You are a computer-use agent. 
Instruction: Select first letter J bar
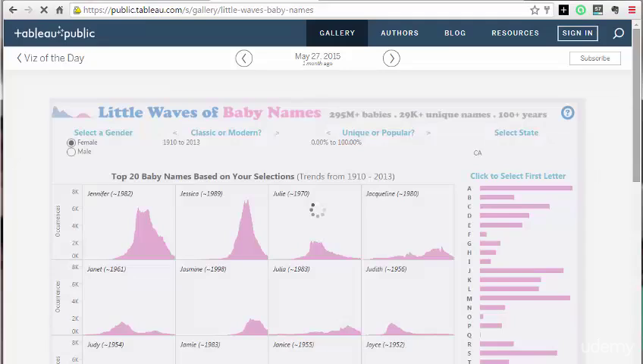(x=522, y=271)
